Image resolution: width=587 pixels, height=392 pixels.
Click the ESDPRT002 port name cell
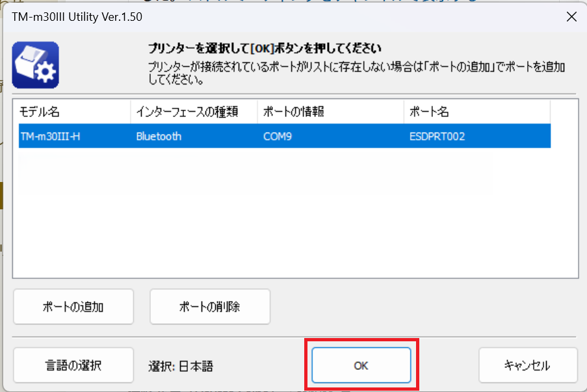coord(437,137)
